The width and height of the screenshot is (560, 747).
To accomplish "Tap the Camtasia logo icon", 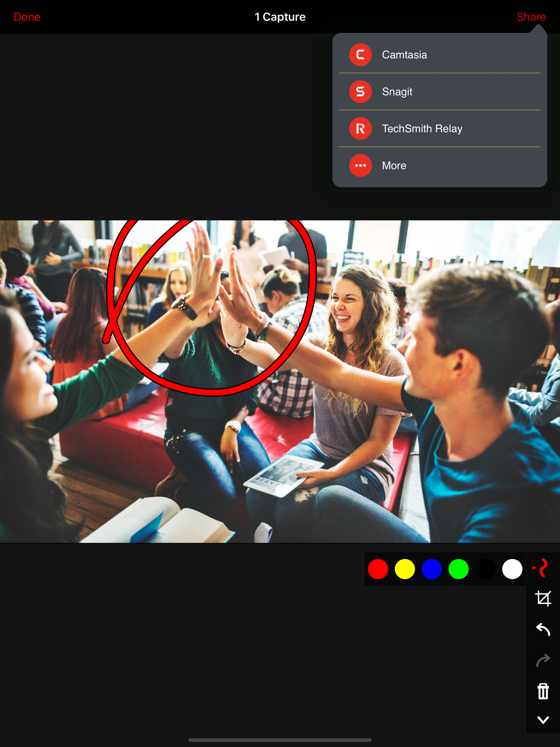I will click(x=360, y=55).
